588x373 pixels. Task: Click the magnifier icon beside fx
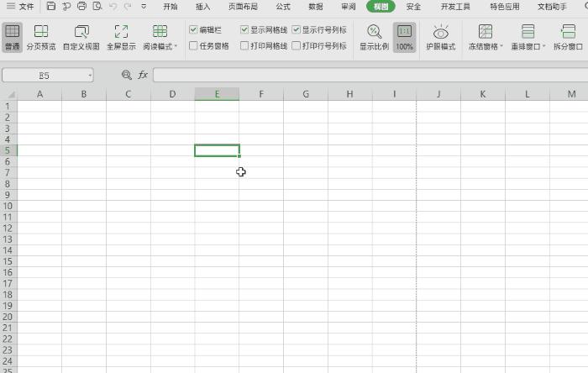pyautogui.click(x=127, y=75)
